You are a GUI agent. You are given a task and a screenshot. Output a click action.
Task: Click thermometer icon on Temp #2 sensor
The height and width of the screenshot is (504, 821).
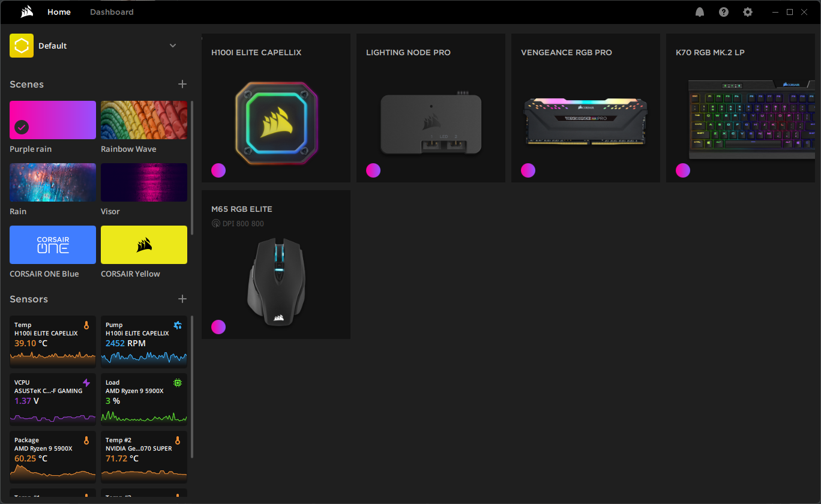(178, 440)
